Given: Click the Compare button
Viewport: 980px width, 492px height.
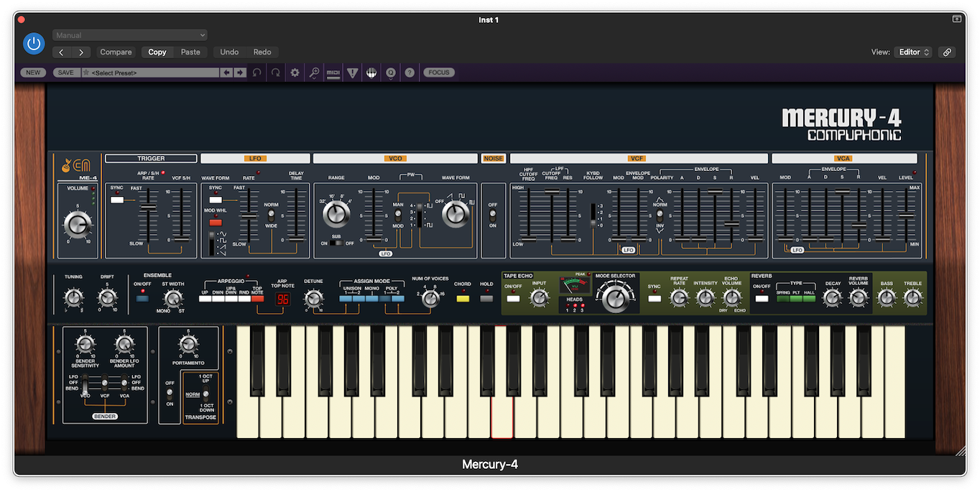Looking at the screenshot, I should [116, 52].
